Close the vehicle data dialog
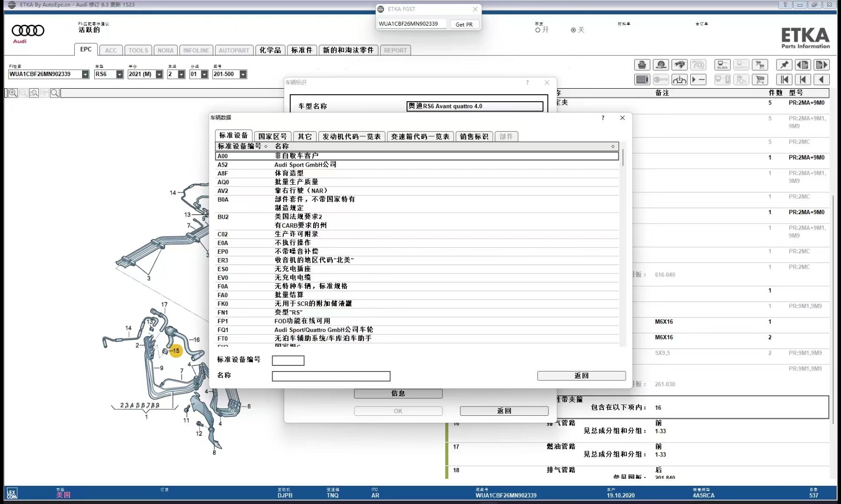Image resolution: width=841 pixels, height=504 pixels. click(622, 118)
